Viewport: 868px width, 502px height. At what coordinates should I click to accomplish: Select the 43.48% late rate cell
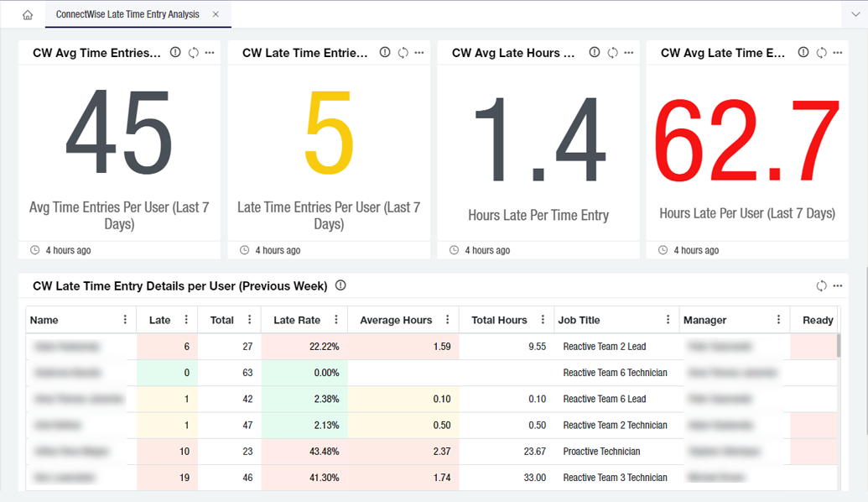tap(304, 451)
